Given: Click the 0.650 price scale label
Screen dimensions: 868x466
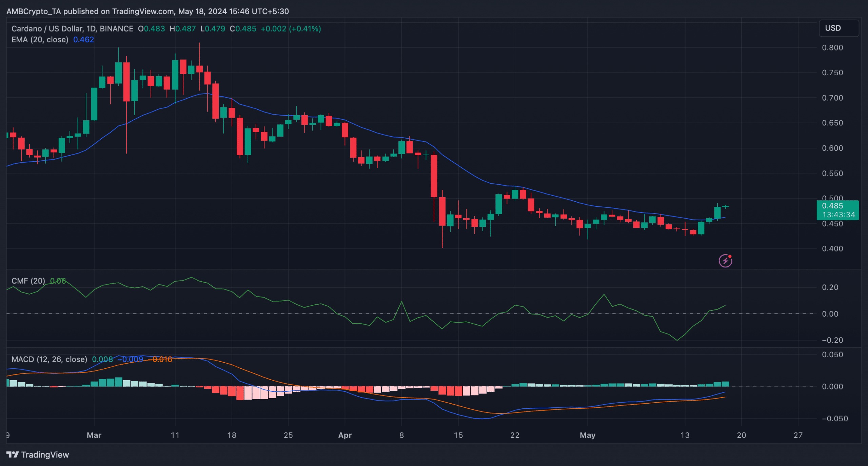Looking at the screenshot, I should coord(832,123).
